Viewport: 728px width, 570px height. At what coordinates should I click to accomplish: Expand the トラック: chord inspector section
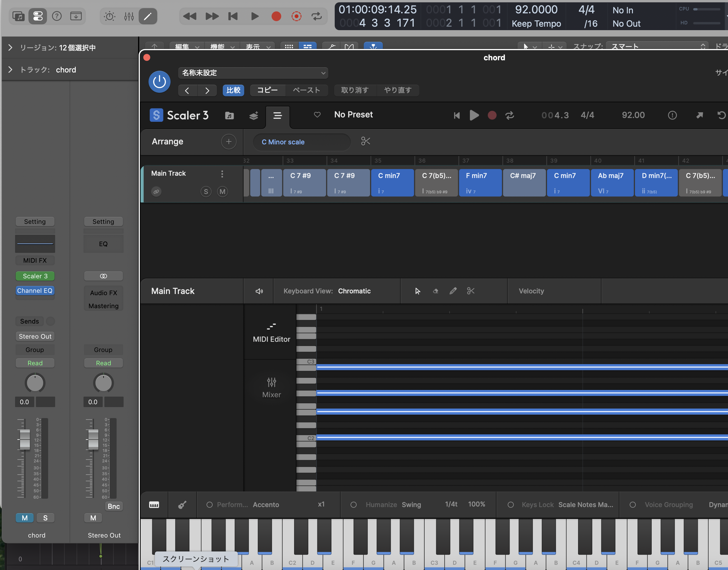pos(10,69)
